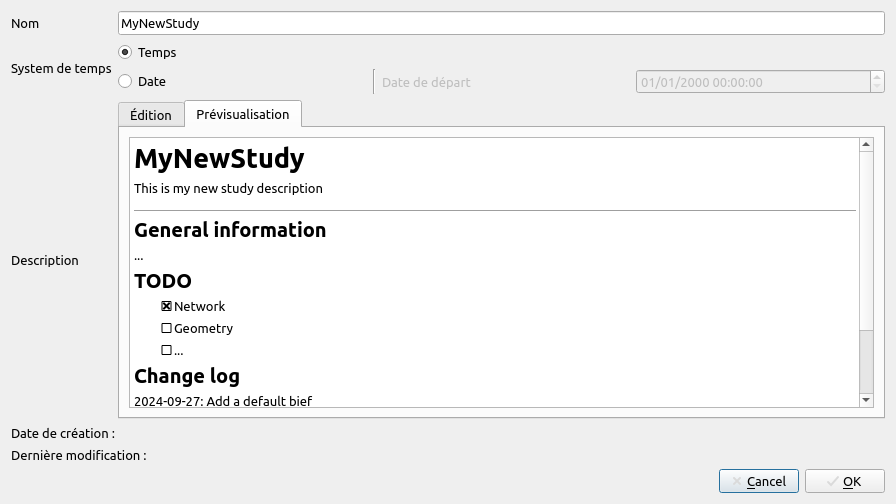Click the MyNewStudy heading in preview
The width and height of the screenshot is (896, 504).
click(219, 159)
